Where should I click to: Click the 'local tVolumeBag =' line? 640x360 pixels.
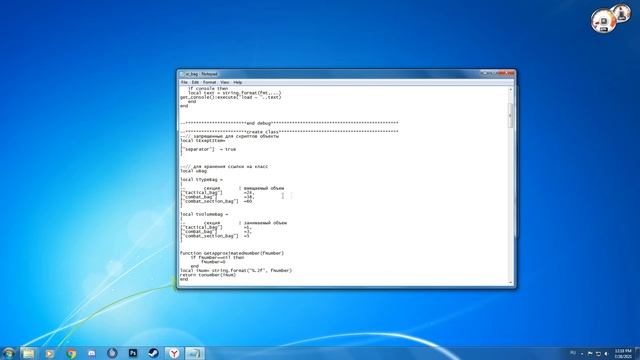click(x=204, y=214)
